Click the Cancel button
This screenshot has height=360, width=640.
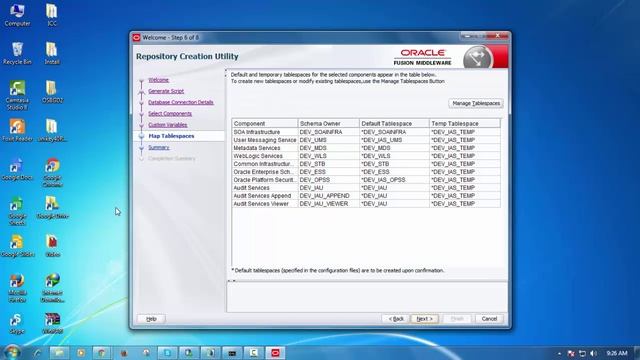click(x=489, y=319)
